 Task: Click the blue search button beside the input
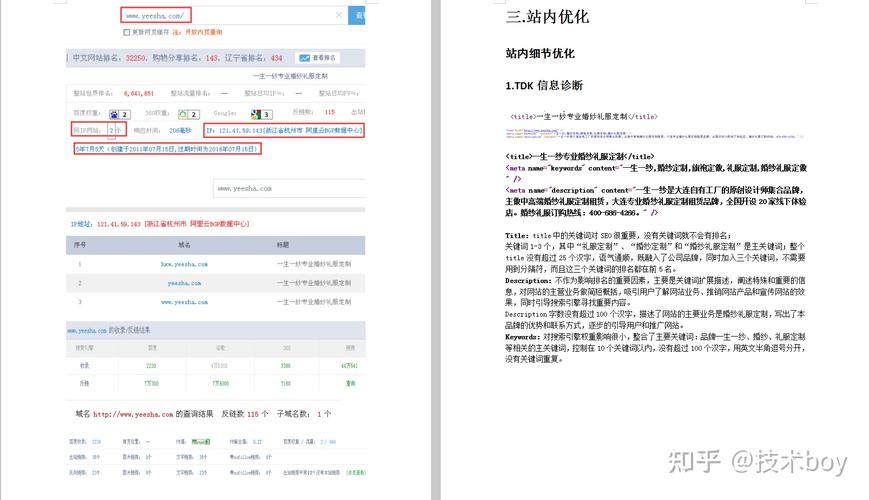[357, 15]
